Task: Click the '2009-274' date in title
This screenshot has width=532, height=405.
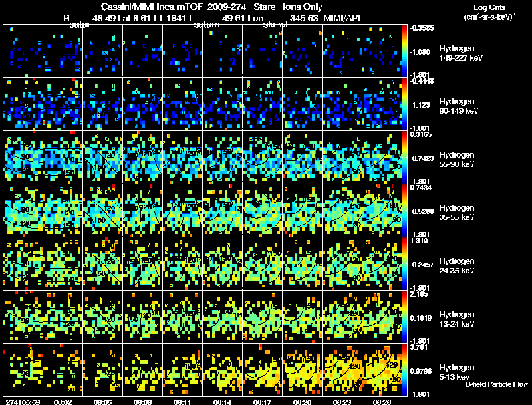Action: 227,7
